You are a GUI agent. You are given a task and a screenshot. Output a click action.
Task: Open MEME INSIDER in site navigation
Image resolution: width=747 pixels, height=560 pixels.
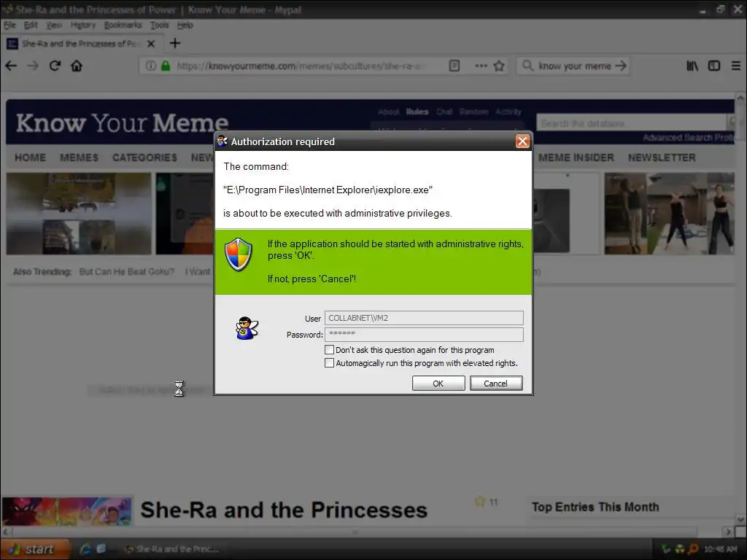[576, 157]
